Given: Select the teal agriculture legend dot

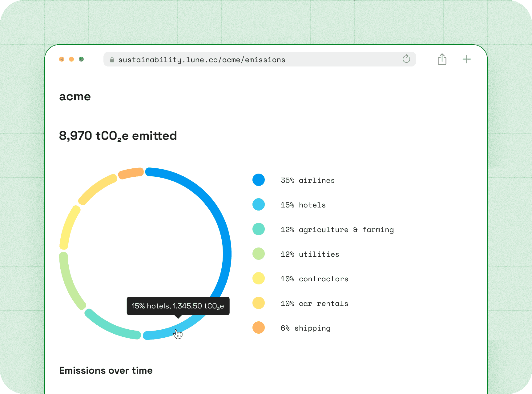Looking at the screenshot, I should click(x=259, y=229).
